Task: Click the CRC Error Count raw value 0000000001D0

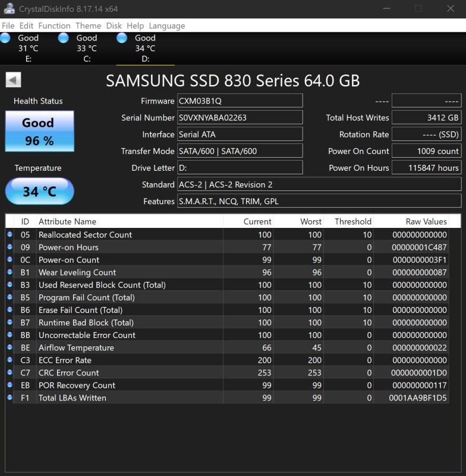Action: (x=418, y=372)
